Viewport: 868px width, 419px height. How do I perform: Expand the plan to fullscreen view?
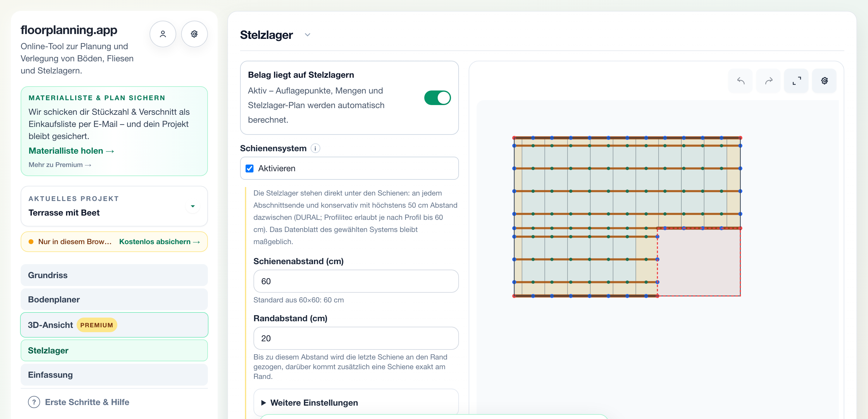pyautogui.click(x=796, y=81)
